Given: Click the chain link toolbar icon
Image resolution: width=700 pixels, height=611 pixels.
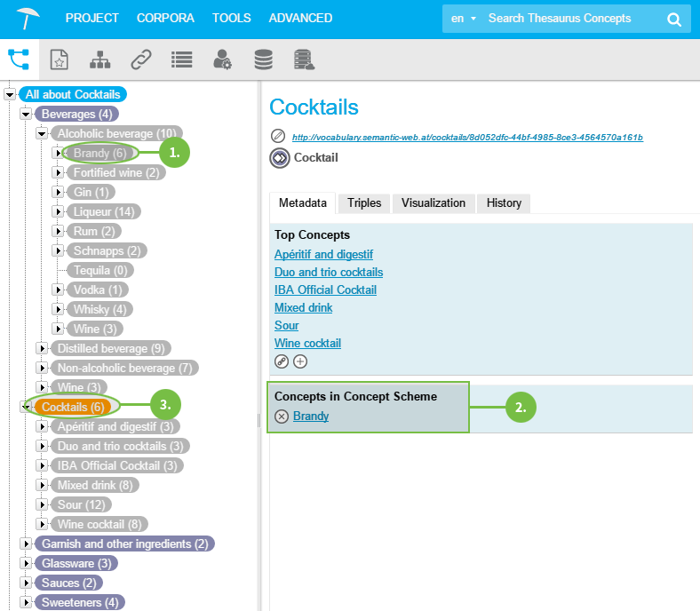Looking at the screenshot, I should pos(141,60).
